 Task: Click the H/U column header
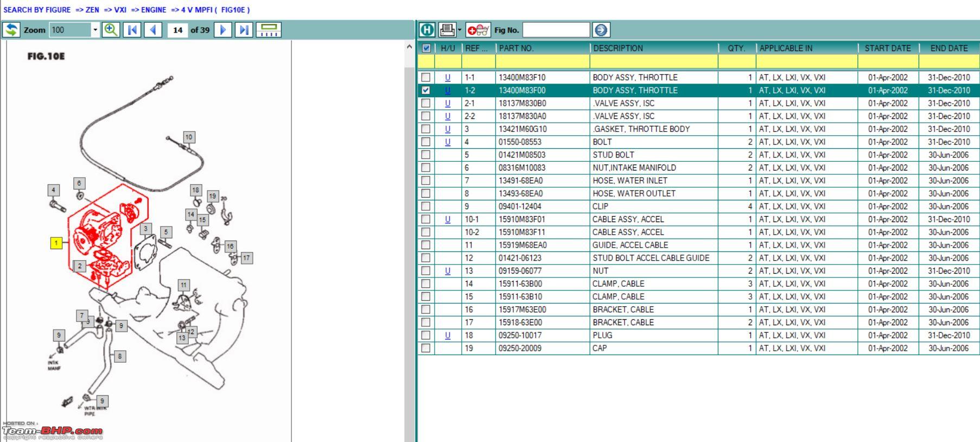click(x=448, y=48)
